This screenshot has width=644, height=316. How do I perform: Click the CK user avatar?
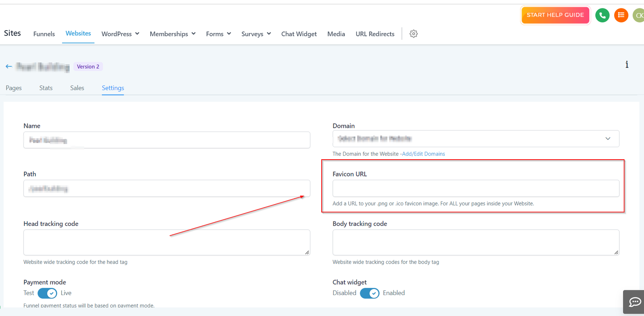pyautogui.click(x=639, y=15)
